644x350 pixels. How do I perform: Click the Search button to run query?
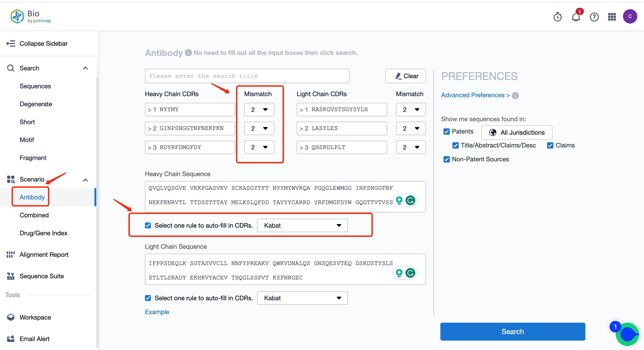click(x=513, y=331)
